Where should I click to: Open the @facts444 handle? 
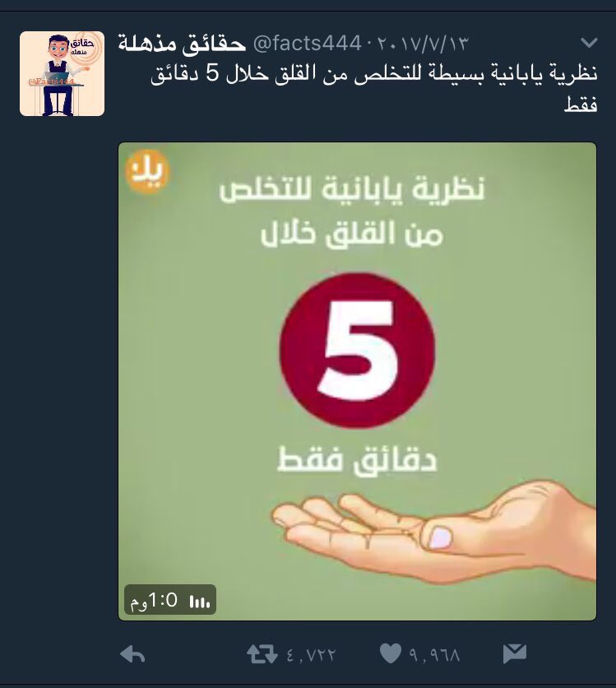[308, 44]
